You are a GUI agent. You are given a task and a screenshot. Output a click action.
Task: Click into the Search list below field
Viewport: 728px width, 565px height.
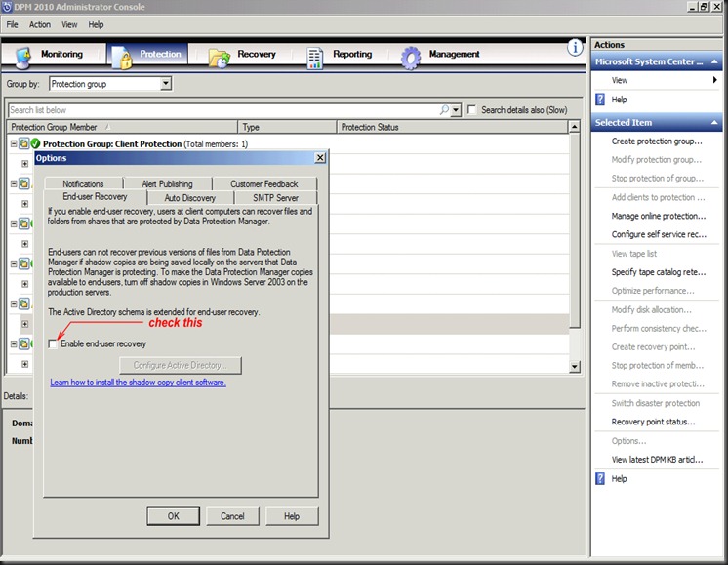(x=222, y=110)
